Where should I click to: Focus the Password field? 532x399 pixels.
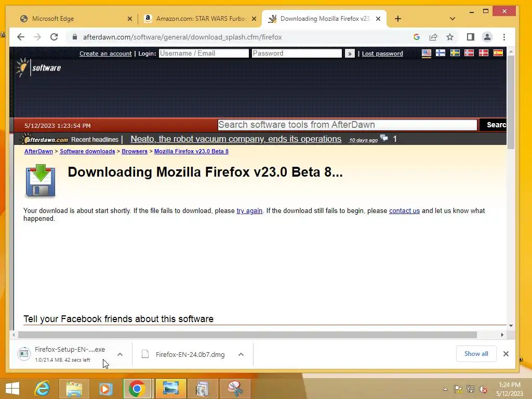coord(297,54)
